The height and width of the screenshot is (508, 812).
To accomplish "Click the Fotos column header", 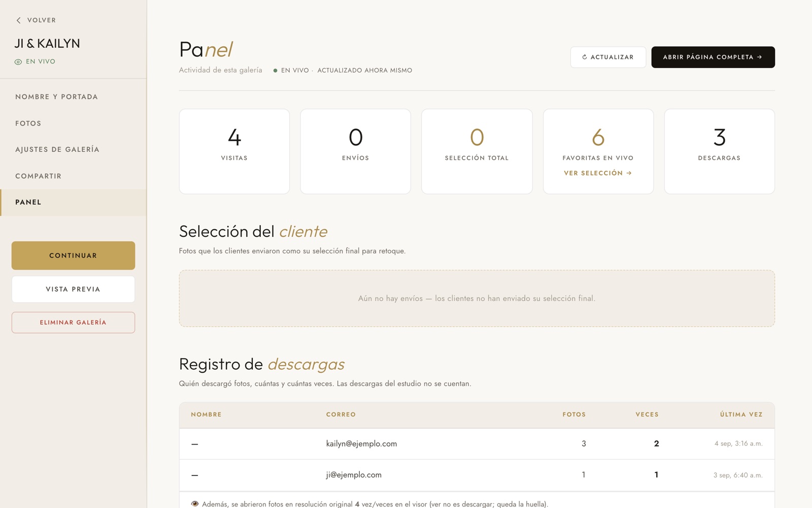I will [x=574, y=415].
